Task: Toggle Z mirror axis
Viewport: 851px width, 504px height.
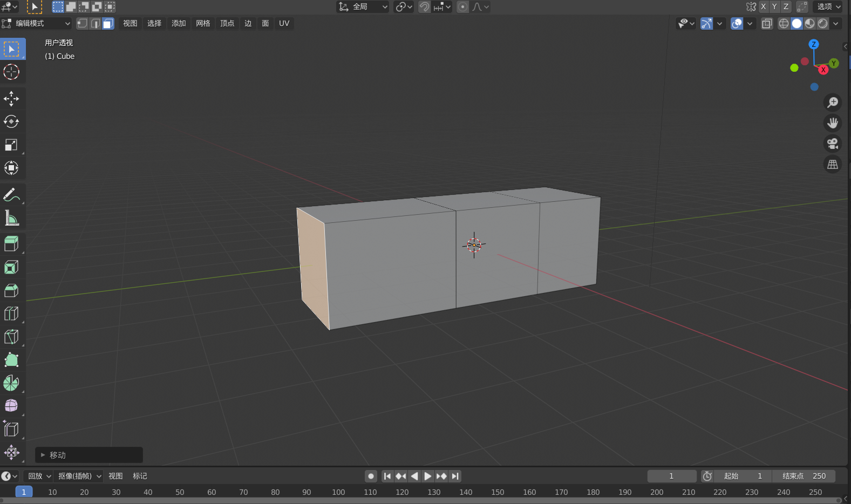Action: [786, 6]
